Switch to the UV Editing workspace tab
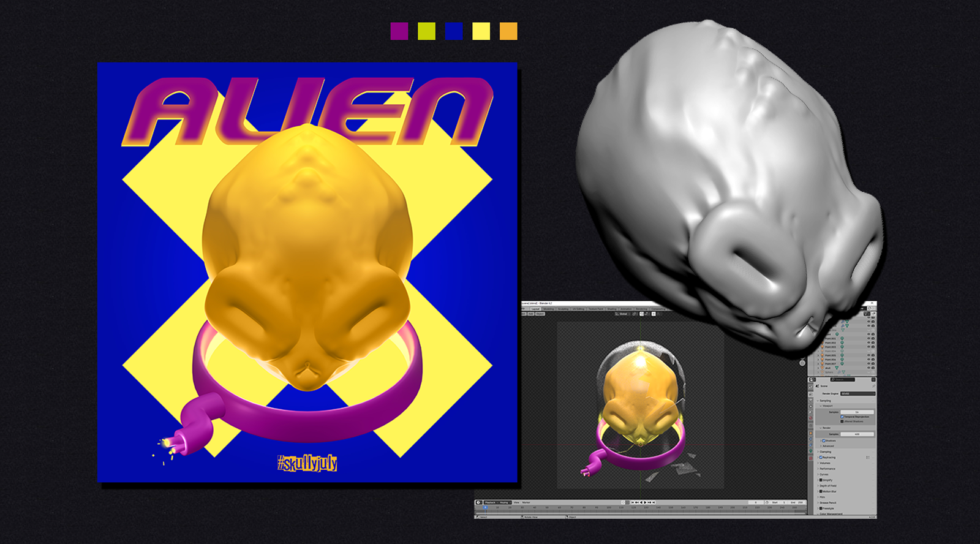The width and height of the screenshot is (980, 544). coord(579,309)
